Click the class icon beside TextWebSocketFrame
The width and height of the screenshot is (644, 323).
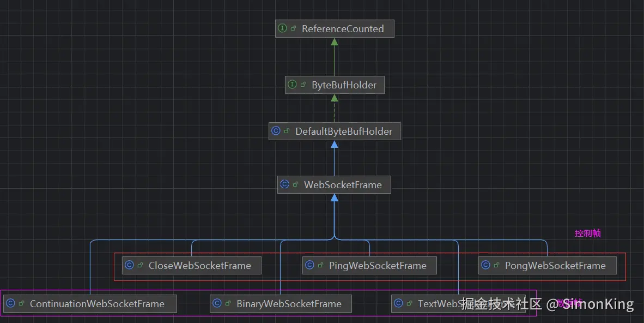click(398, 303)
